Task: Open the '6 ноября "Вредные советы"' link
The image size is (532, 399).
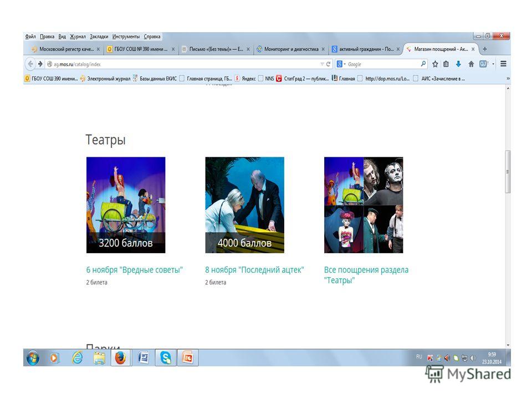Action: point(134,270)
